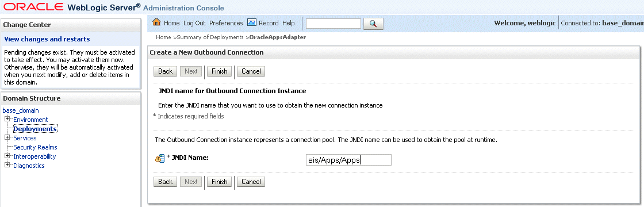The height and width of the screenshot is (207, 644).
Task: Click the Change Center panel header
Action: pos(71,25)
